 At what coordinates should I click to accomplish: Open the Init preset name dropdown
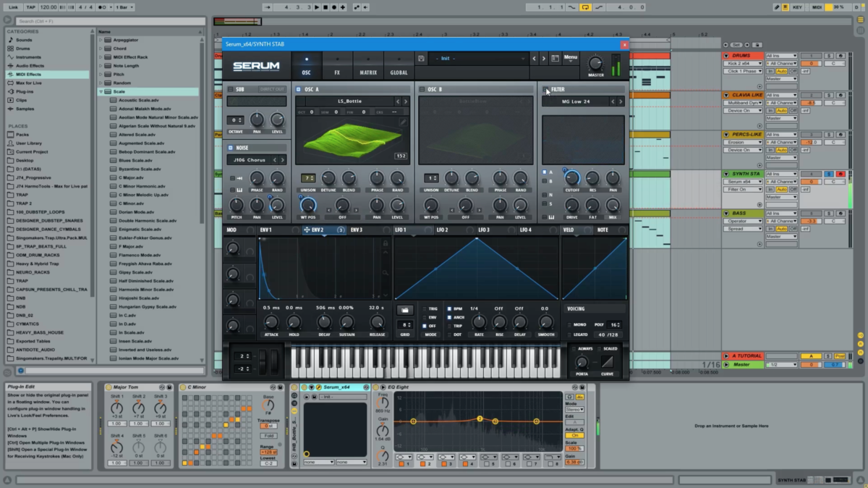point(478,58)
